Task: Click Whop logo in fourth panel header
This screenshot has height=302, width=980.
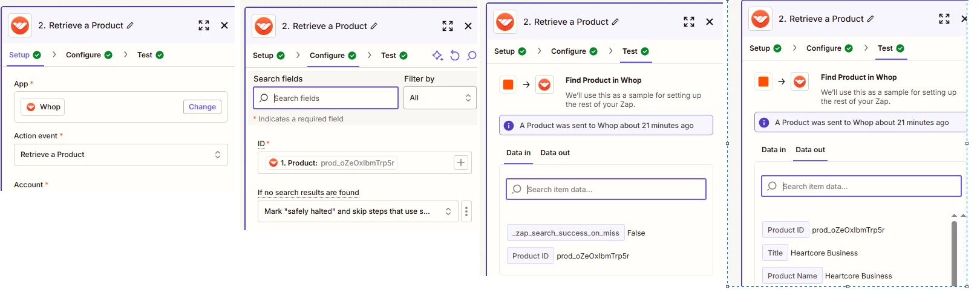Action: point(760,19)
